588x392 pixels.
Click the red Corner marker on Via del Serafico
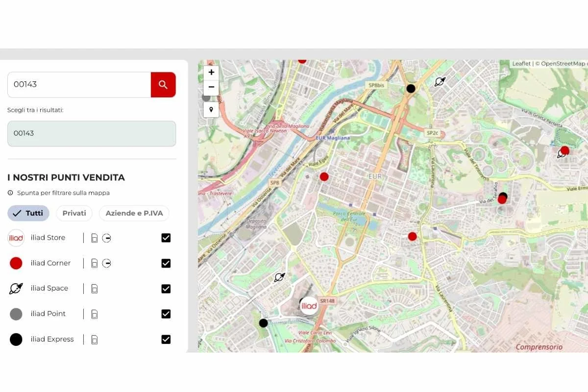pos(502,199)
